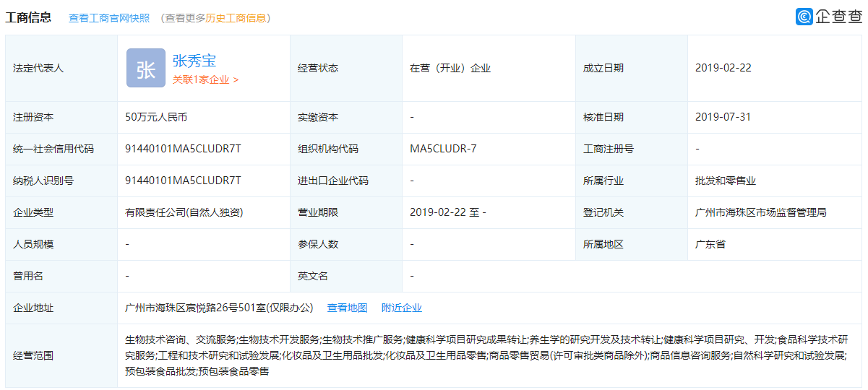Click the 附近企业 link
This screenshot has height=390, width=868.
pyautogui.click(x=402, y=308)
